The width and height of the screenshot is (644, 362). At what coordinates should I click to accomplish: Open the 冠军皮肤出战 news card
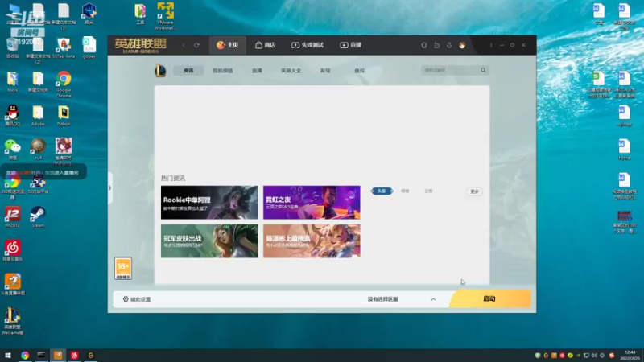tap(209, 241)
